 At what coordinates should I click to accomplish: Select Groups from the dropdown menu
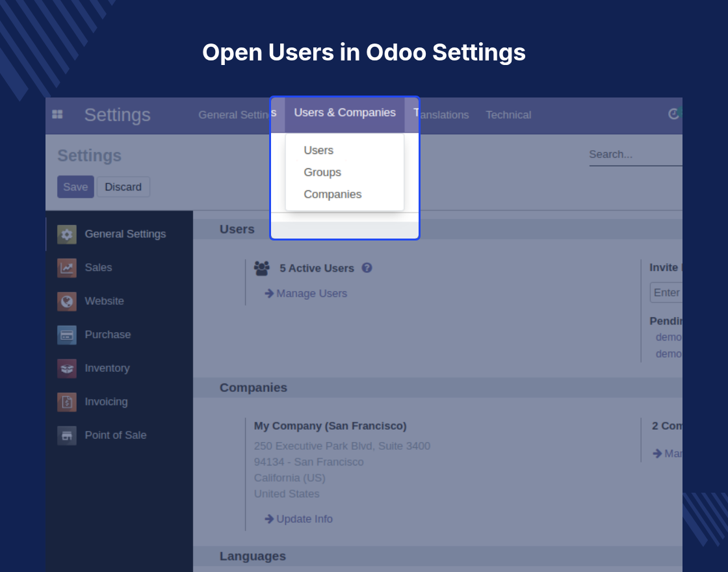(x=322, y=172)
